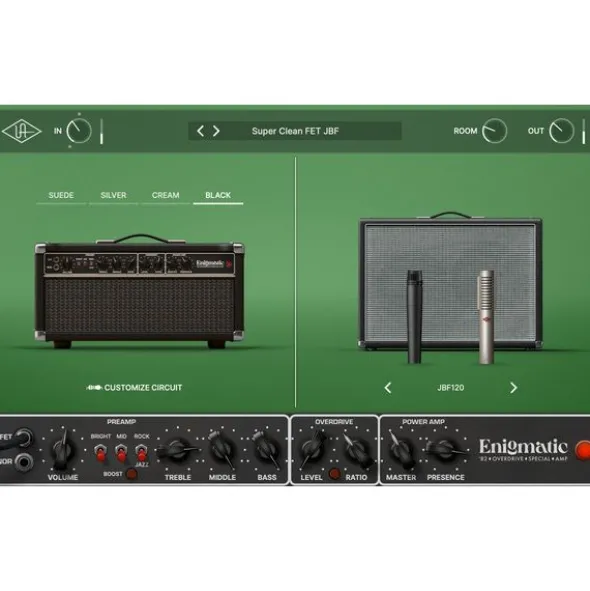Click the JBF120 cabinet name
This screenshot has width=590, height=591.
(451, 387)
